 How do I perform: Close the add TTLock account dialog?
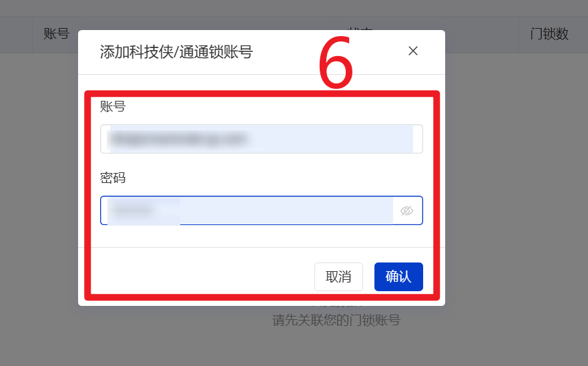click(413, 51)
